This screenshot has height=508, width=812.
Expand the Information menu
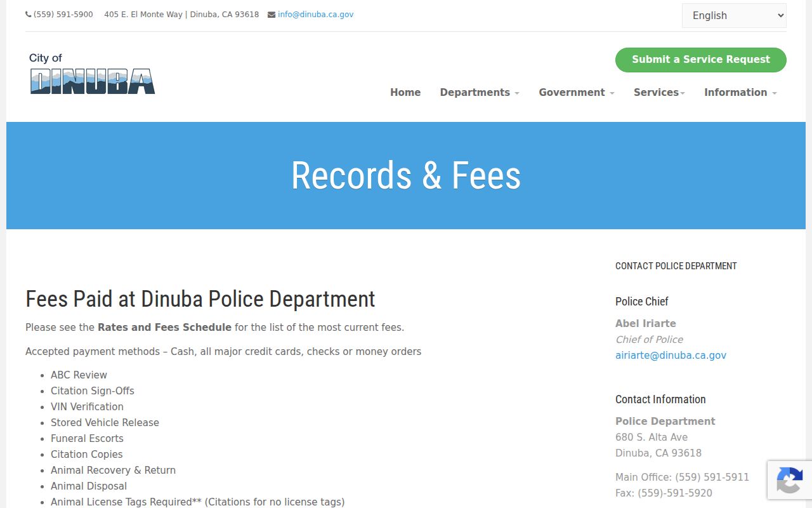(x=740, y=93)
